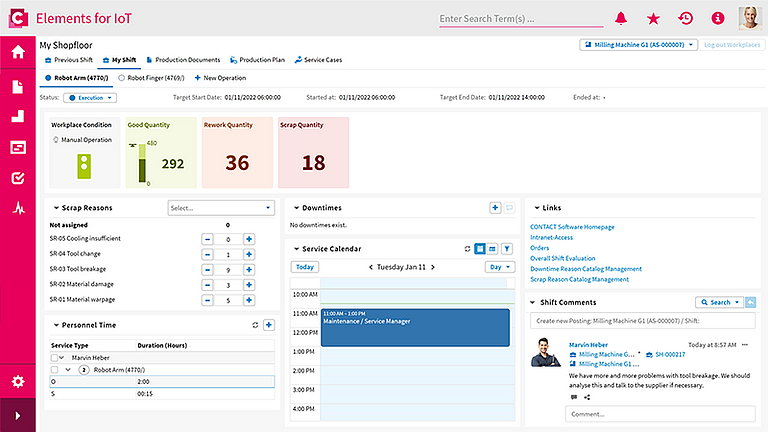The height and width of the screenshot is (432, 768).
Task: Switch calendar to multi-column view
Action: coord(492,249)
